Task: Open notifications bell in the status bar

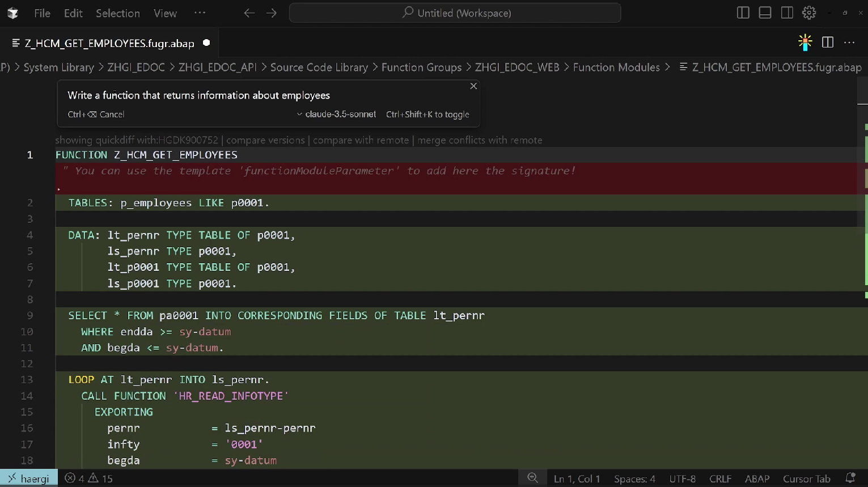Action: 850,478
